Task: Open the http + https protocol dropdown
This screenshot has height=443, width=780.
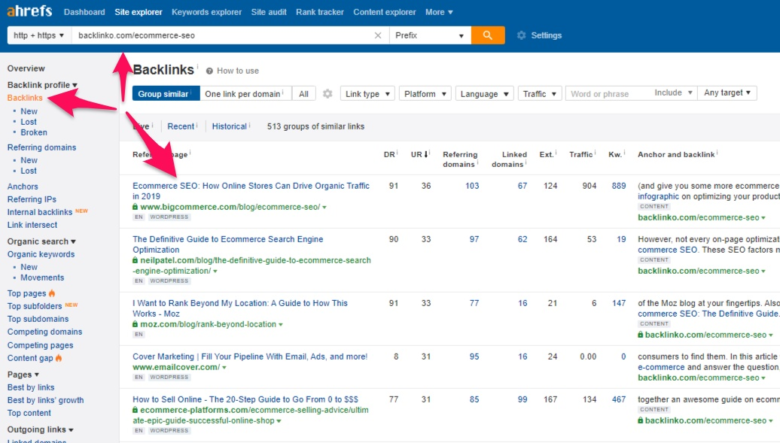Action: coord(39,35)
